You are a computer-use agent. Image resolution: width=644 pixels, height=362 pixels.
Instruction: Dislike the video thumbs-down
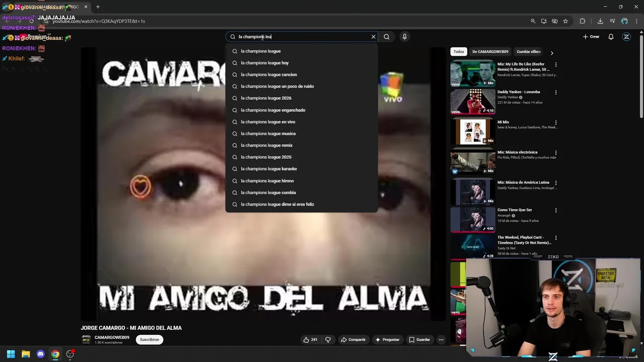[328, 340]
